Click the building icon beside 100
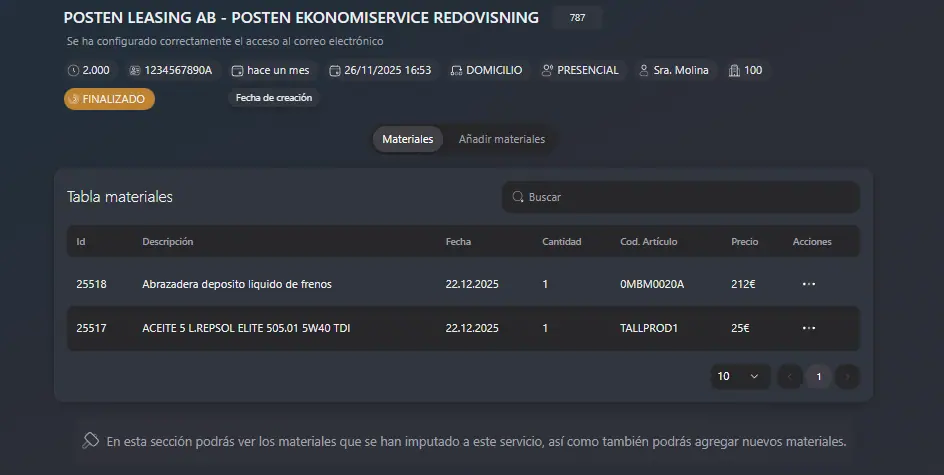Screen dimensions: 944x475 (x=734, y=71)
